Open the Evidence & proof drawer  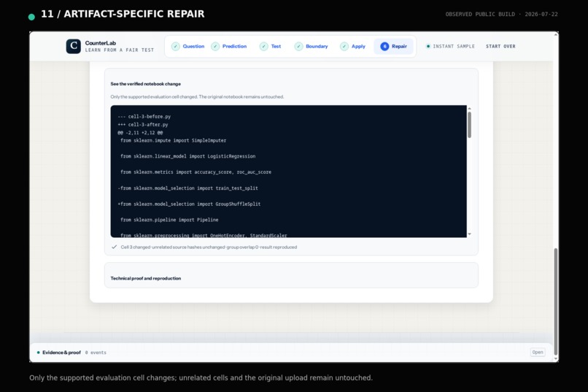coord(538,353)
